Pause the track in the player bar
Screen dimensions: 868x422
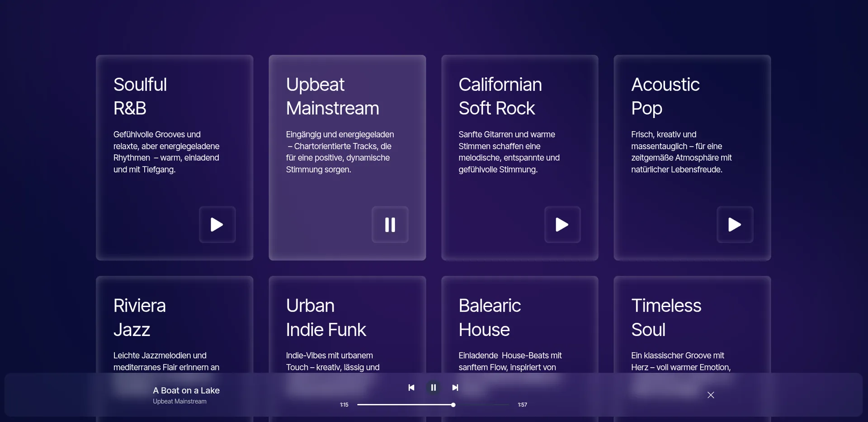click(x=433, y=388)
